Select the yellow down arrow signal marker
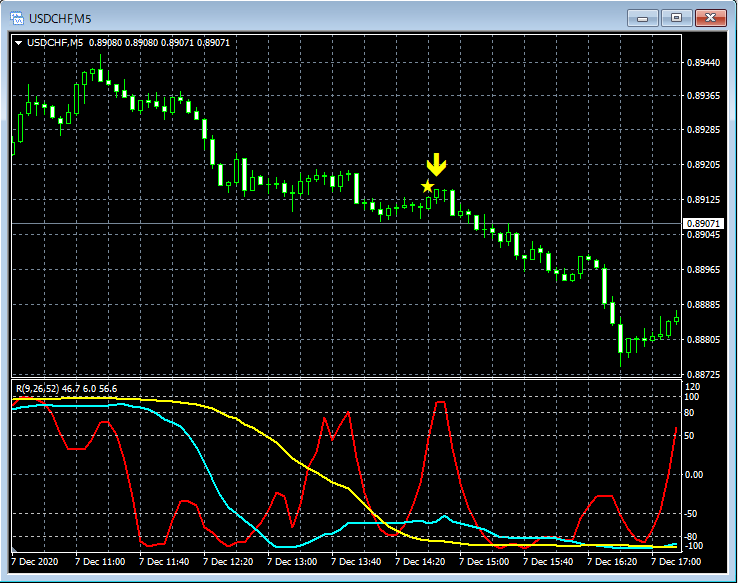Image resolution: width=739 pixels, height=583 pixels. [x=437, y=166]
